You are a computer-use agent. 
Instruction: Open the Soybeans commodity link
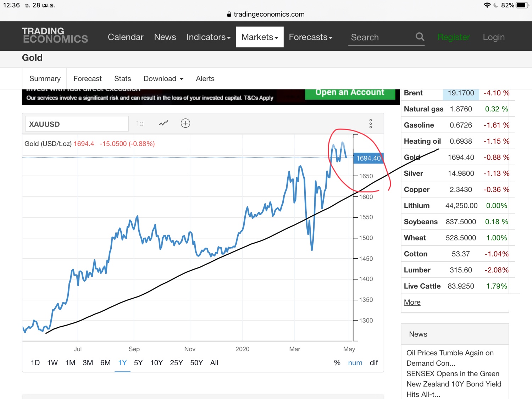coord(421,222)
